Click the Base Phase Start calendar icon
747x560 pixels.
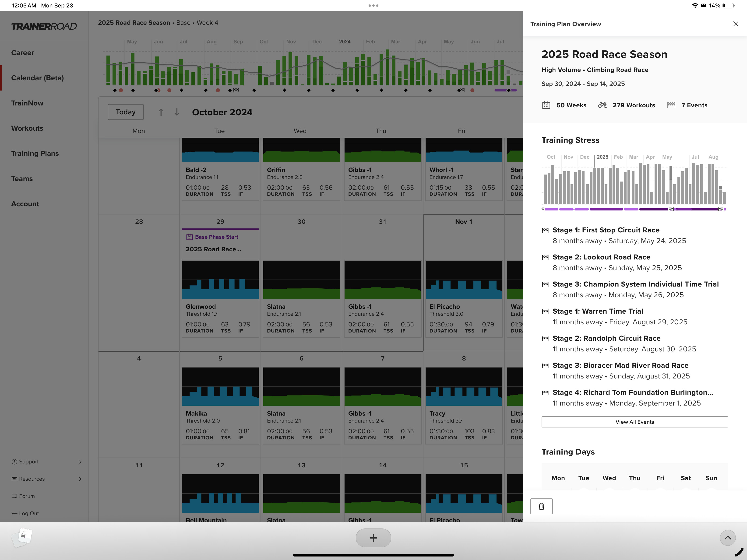[x=190, y=237]
